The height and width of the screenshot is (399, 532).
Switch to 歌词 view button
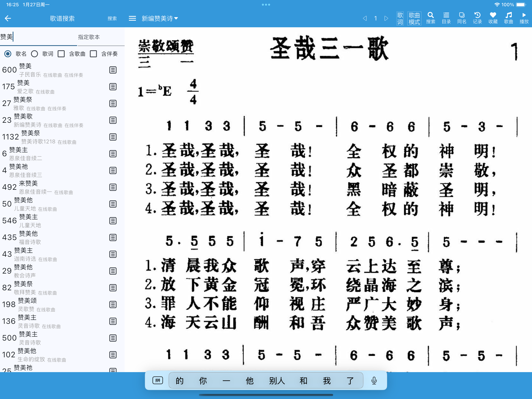click(x=400, y=18)
